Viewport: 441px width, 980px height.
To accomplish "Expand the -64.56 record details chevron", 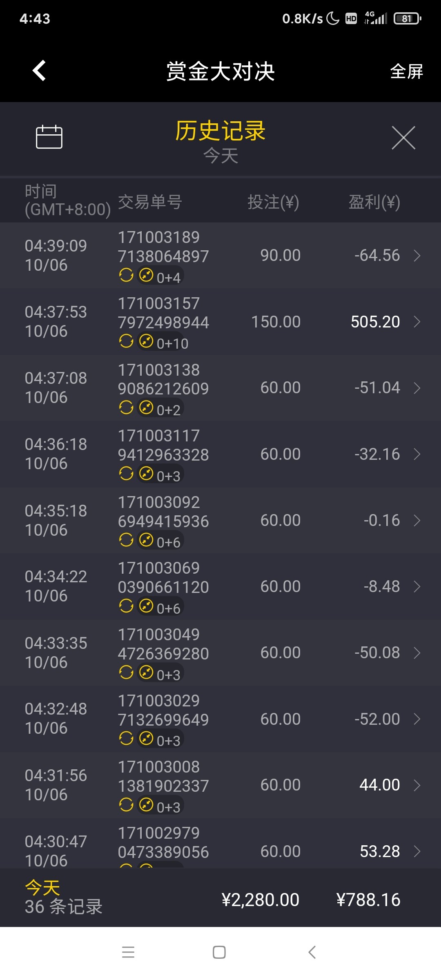I will pyautogui.click(x=417, y=256).
